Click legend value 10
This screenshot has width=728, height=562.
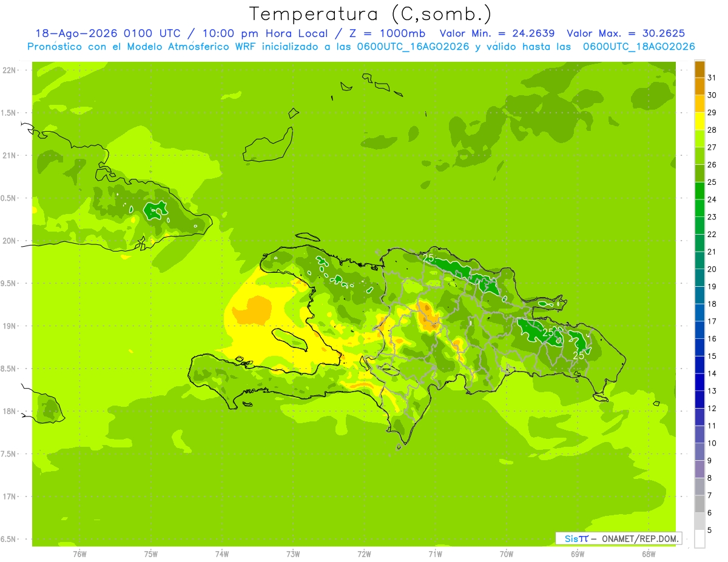[712, 444]
